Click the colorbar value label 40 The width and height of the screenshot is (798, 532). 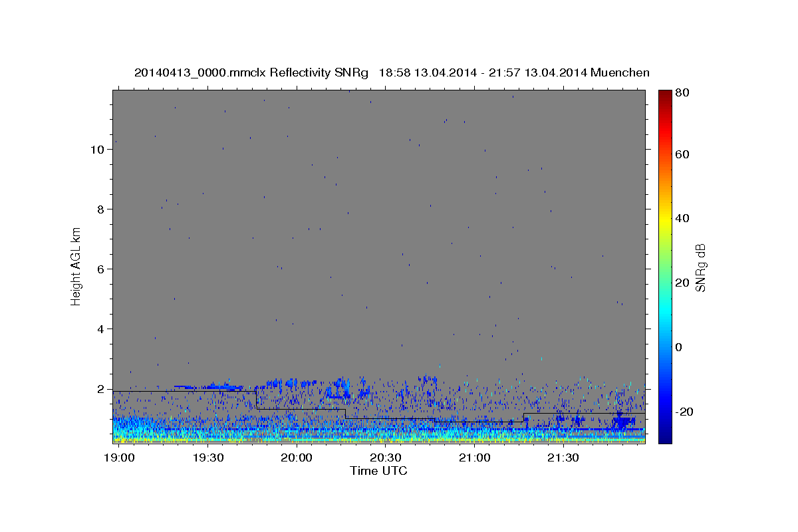pos(682,218)
